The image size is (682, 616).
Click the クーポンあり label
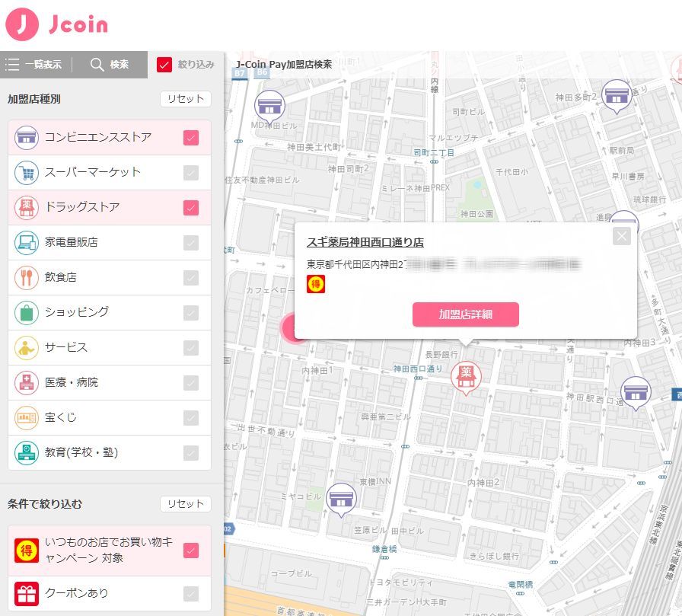(x=77, y=593)
